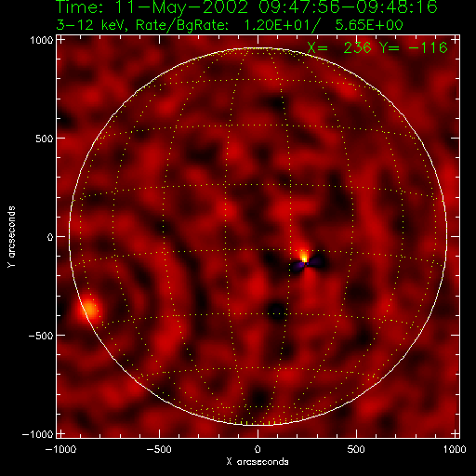Click the -500 tick label on Y axis
The image size is (476, 476).
coord(41,336)
